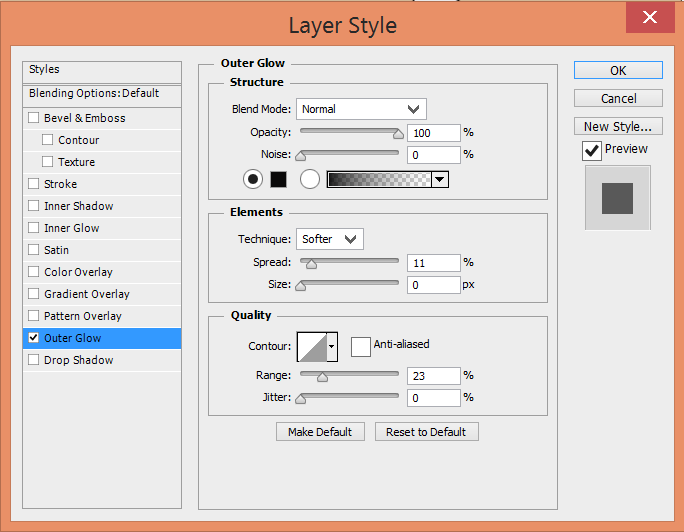Select the Stroke style entry
Viewport: 684px width, 532px height.
60,184
